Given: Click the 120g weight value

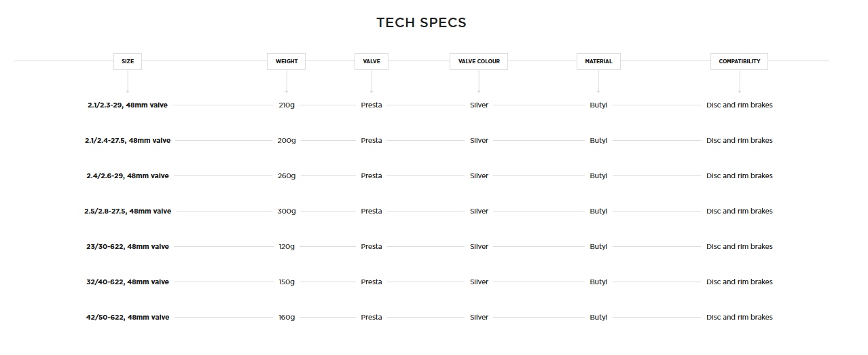Looking at the screenshot, I should point(287,247).
